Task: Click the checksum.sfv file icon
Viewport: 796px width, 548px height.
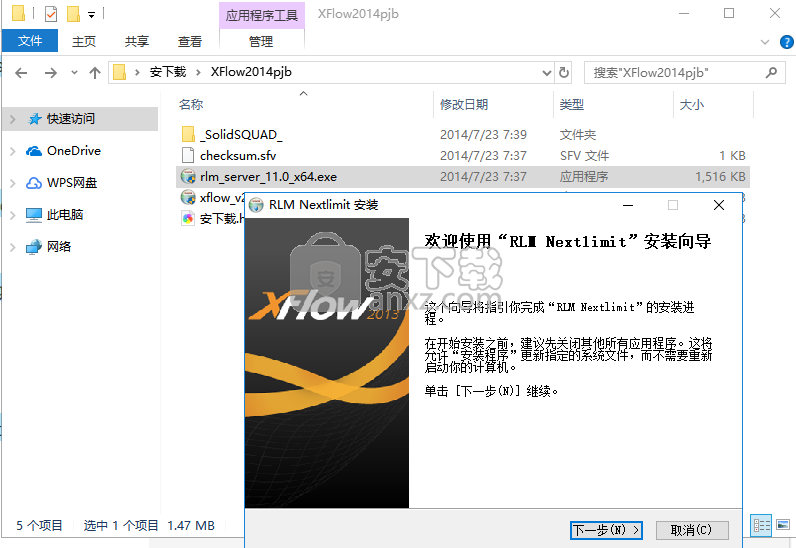Action: (x=188, y=155)
